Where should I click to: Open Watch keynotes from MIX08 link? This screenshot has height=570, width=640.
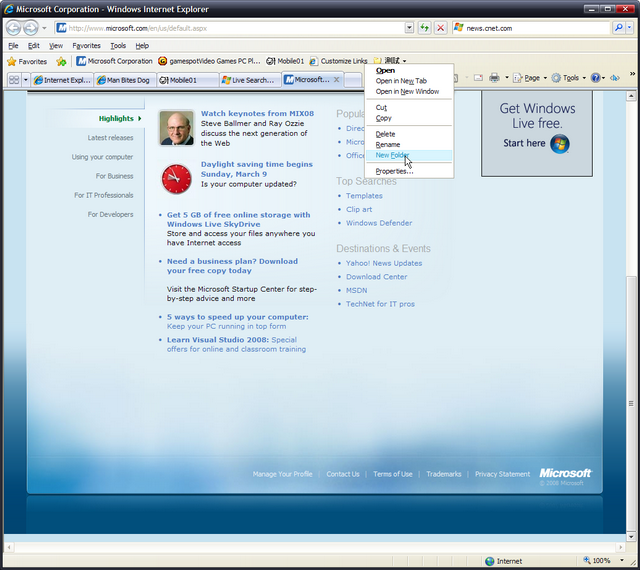pos(257,114)
